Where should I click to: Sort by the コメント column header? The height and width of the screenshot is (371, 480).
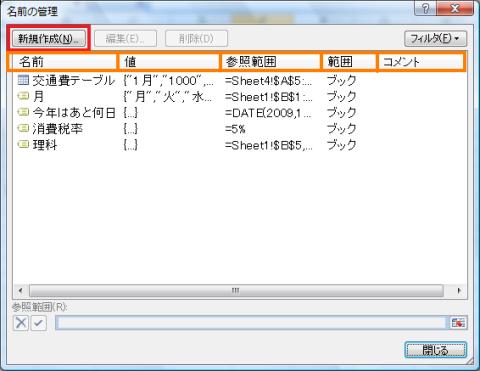coord(421,62)
